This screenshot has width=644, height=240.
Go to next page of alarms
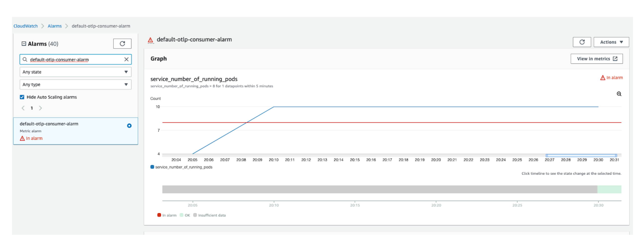[x=41, y=108]
